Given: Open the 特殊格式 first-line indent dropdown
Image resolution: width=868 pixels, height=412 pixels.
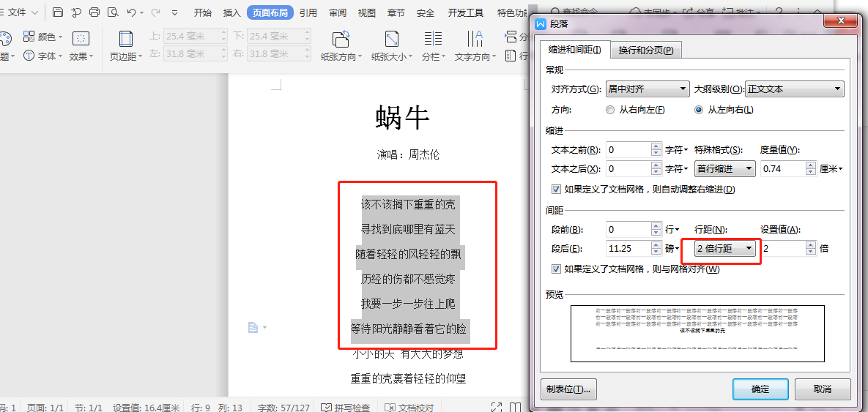Looking at the screenshot, I should pyautogui.click(x=725, y=168).
